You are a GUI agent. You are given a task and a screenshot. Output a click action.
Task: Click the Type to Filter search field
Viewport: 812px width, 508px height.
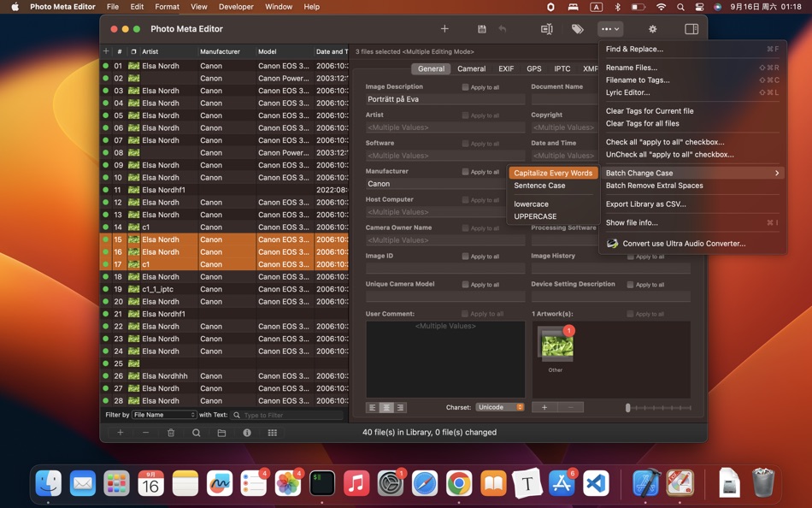coord(287,415)
